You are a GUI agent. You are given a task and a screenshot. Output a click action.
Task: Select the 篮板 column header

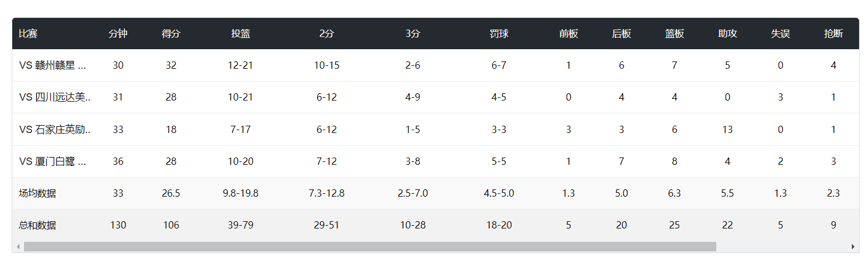pyautogui.click(x=674, y=34)
